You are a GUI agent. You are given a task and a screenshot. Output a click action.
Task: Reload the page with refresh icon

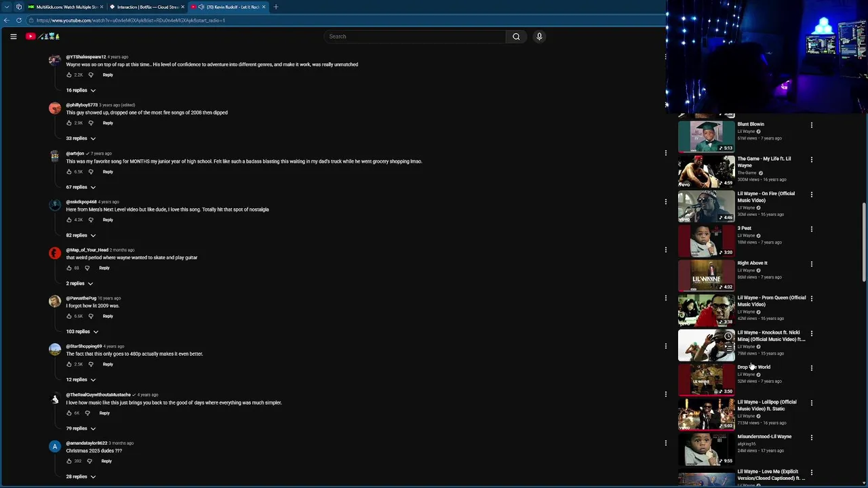tap(18, 20)
